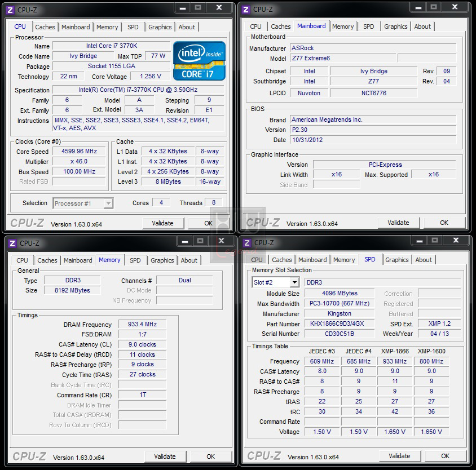This screenshot has height=470, width=476.
Task: Click the part number KHX1866C9D3/4GX
Action: point(340,323)
